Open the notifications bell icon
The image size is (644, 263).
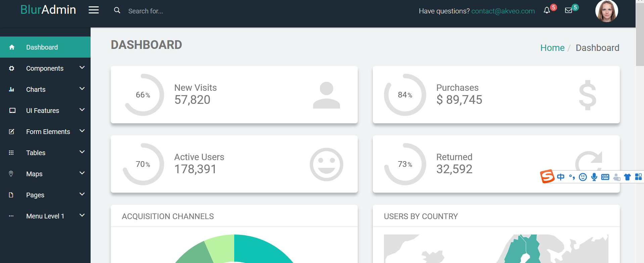click(x=547, y=10)
